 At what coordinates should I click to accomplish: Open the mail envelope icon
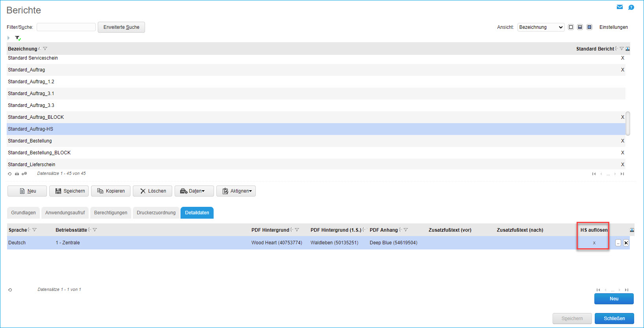[x=620, y=7]
